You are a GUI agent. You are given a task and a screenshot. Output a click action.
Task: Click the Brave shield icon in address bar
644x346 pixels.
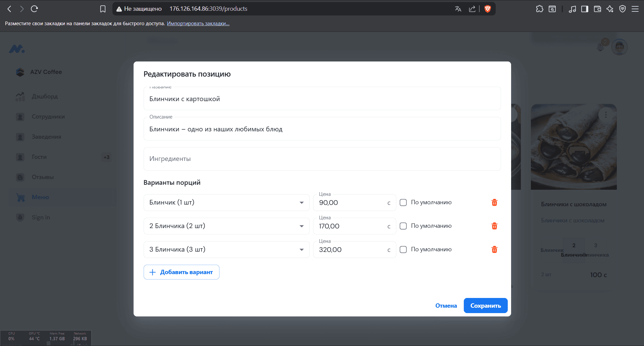[x=487, y=9]
